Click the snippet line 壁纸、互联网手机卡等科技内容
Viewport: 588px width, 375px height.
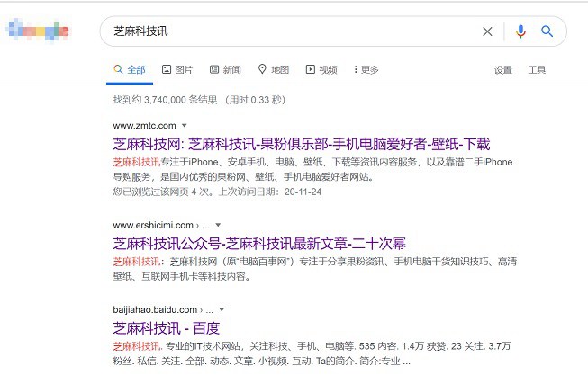pyautogui.click(x=182, y=276)
